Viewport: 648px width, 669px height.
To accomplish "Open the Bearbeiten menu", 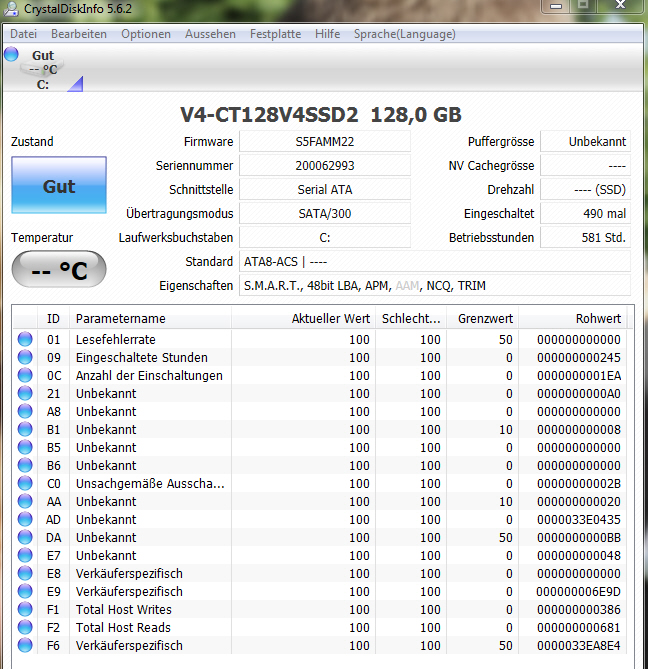I will click(79, 34).
